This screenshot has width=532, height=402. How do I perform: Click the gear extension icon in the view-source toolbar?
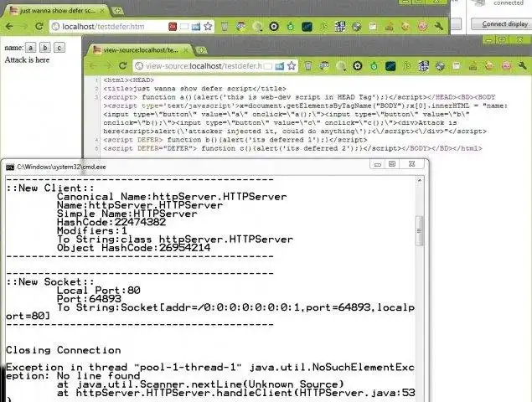[x=440, y=66]
